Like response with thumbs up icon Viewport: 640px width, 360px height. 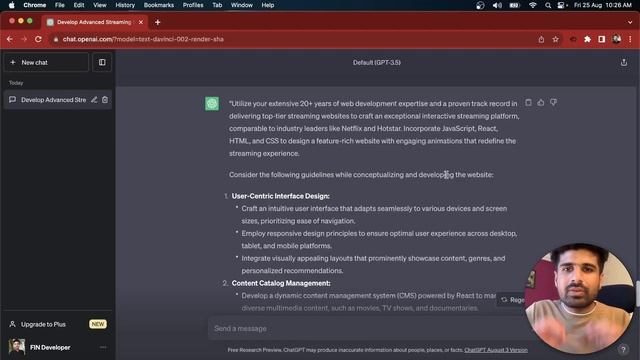pos(541,102)
